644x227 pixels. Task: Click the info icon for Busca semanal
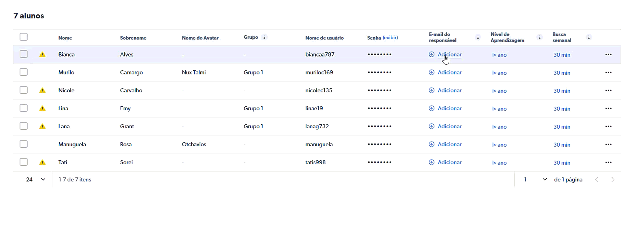point(588,37)
